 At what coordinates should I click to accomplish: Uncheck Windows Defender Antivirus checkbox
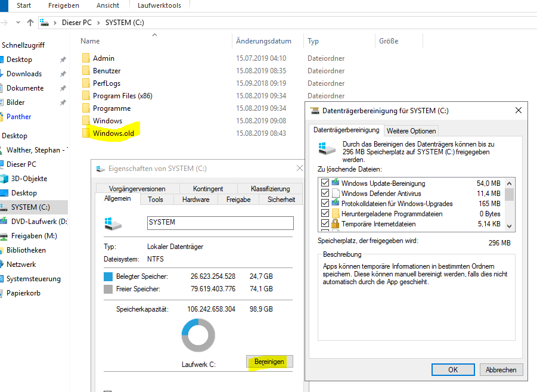click(x=325, y=193)
